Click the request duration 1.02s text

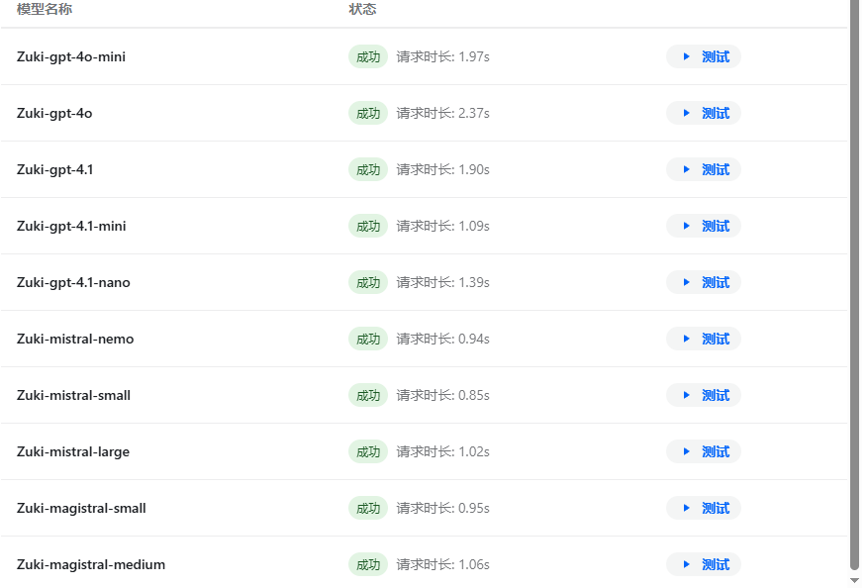pos(442,452)
